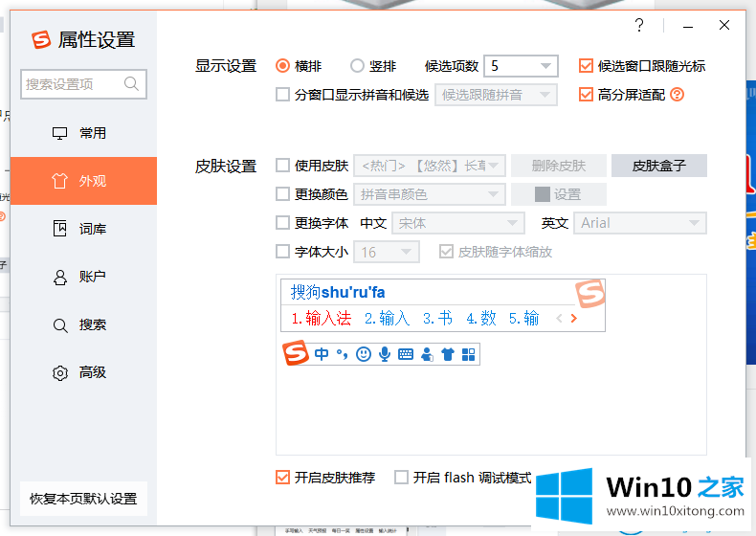756x536 pixels.
Task: Open the font size dropdown showing 16
Action: 387,252
